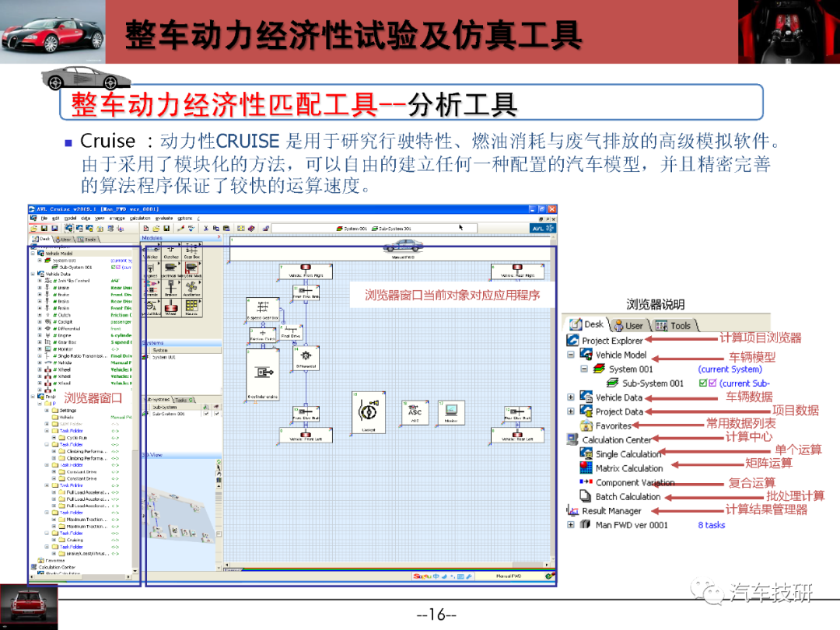Click the Matrix Calculation icon in enlarged panel

[586, 467]
